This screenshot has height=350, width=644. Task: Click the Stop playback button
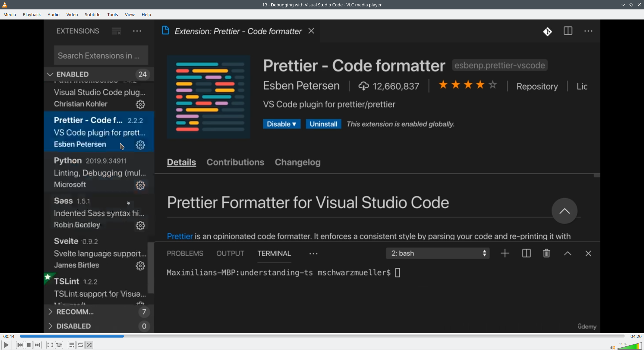coord(29,345)
